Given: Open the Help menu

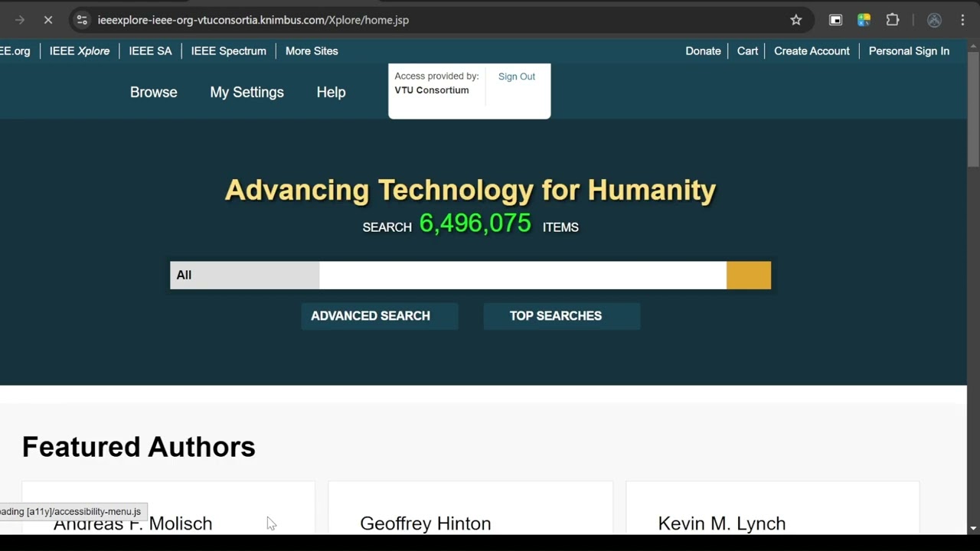Looking at the screenshot, I should (332, 92).
